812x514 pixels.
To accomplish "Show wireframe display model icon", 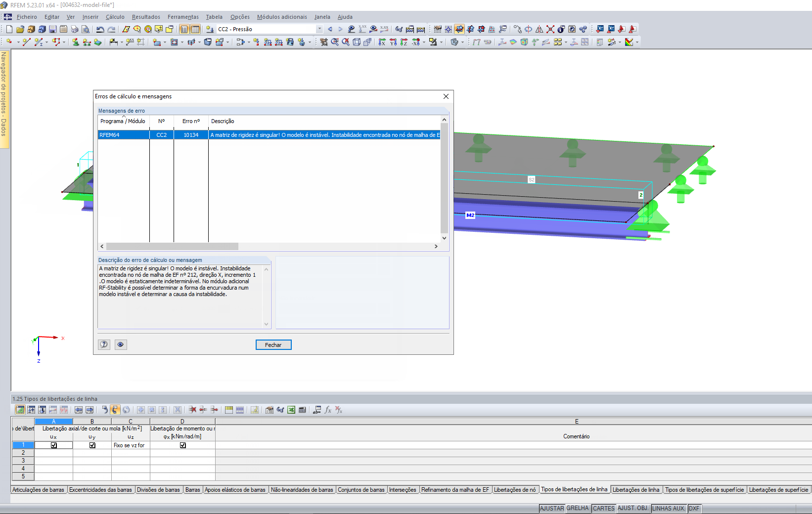I will (x=357, y=42).
